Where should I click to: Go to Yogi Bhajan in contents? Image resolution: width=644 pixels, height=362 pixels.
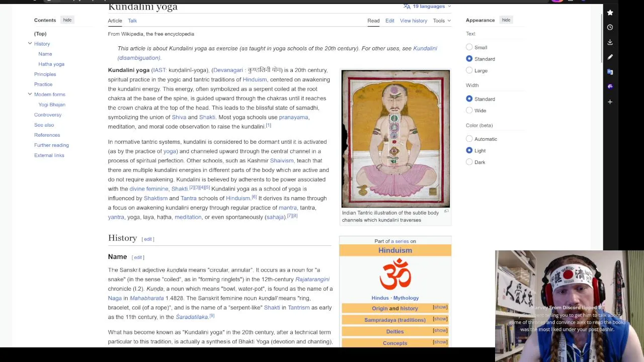[x=52, y=105]
